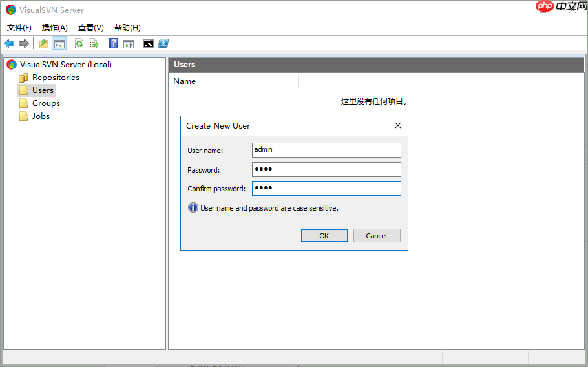The height and width of the screenshot is (367, 588).
Task: Click the info icon beside the case sensitive note
Action: click(193, 207)
